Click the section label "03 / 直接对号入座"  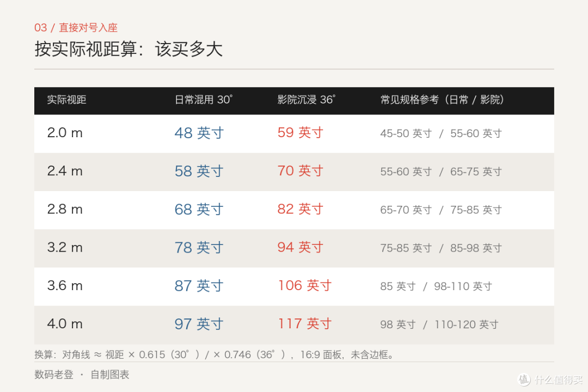[76, 27]
